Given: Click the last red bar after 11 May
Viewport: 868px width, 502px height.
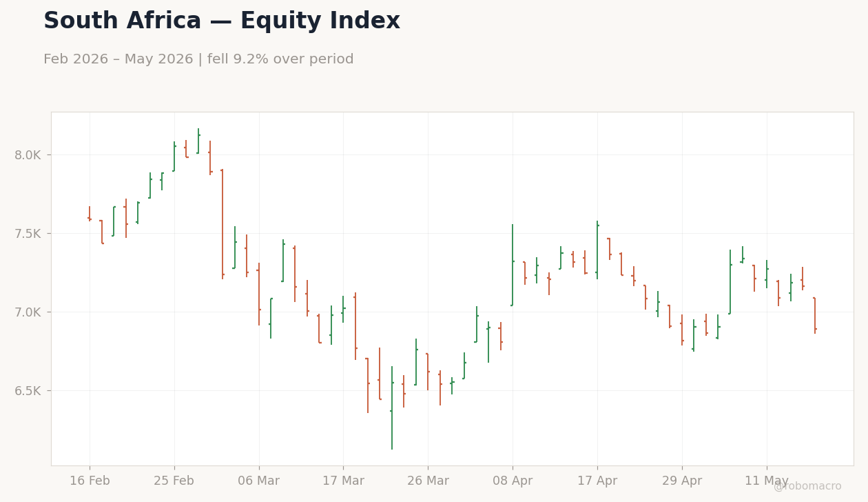Looking at the screenshot, I should click(x=814, y=315).
